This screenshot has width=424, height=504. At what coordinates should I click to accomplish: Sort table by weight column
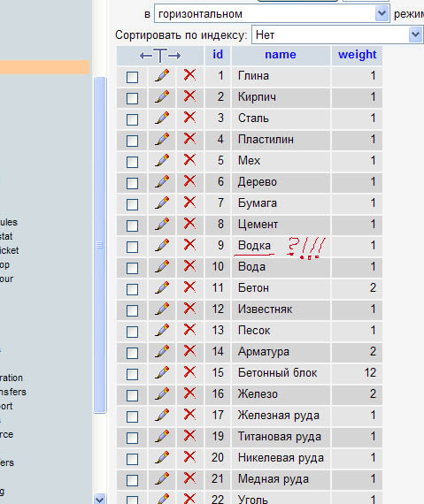coord(357,55)
